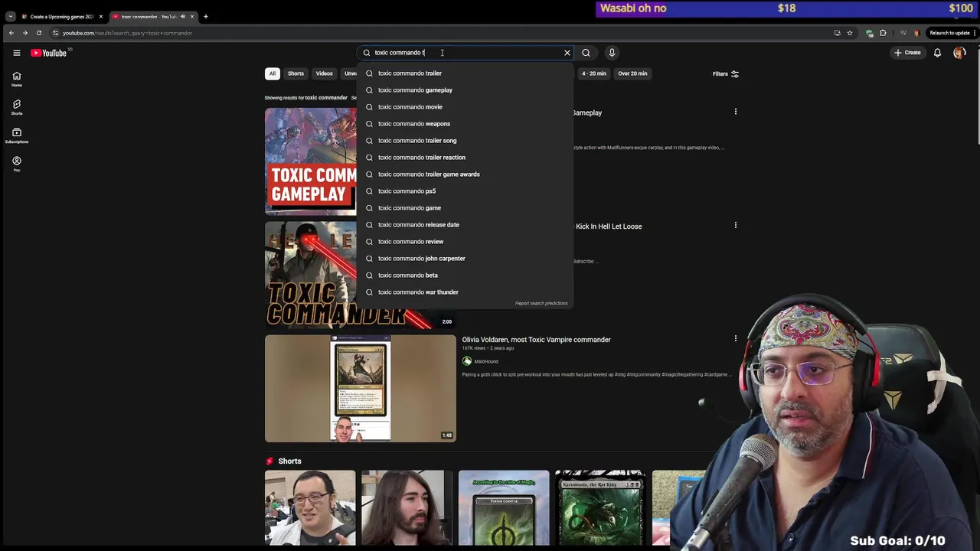This screenshot has height=551, width=980.
Task: Open the MaldHound channel link
Action: pyautogui.click(x=486, y=361)
